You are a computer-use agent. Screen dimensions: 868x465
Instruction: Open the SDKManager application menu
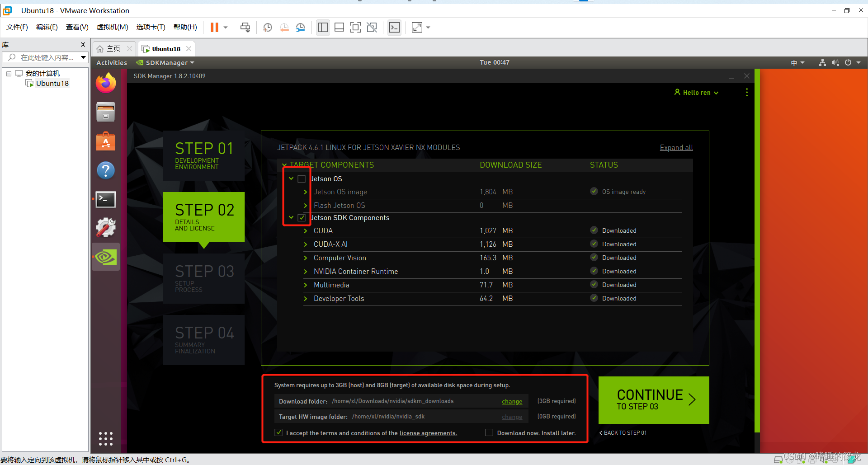165,63
